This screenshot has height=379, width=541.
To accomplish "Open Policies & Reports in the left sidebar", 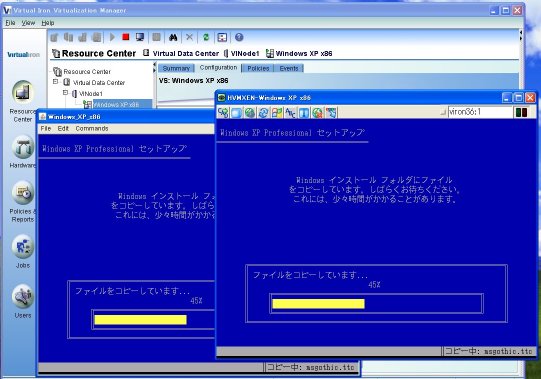I will [x=23, y=202].
